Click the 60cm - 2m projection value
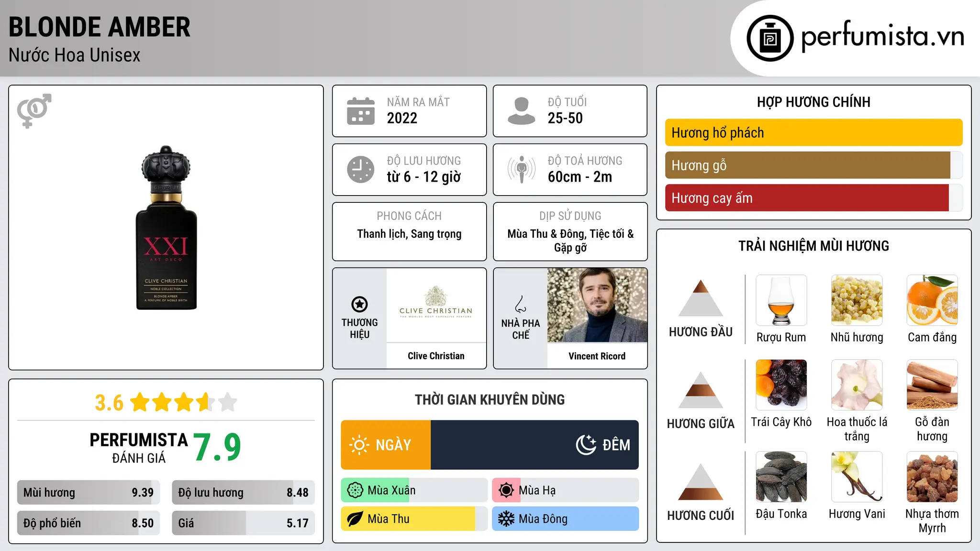The height and width of the screenshot is (551, 980). pyautogui.click(x=580, y=177)
